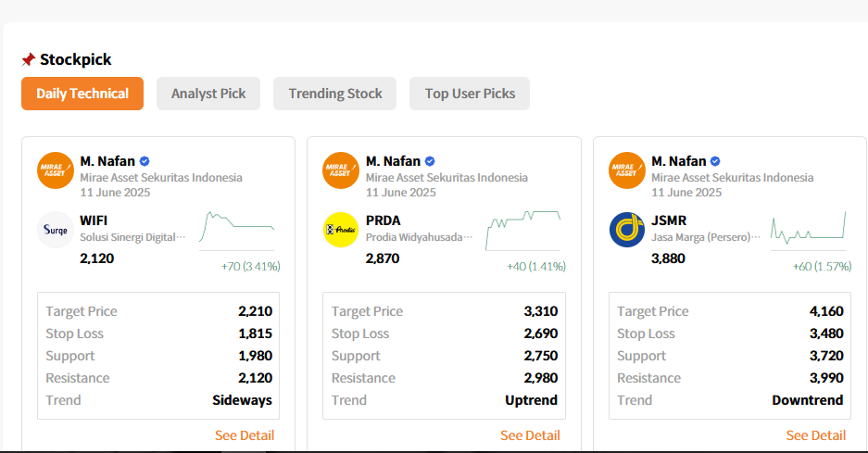Click the PRDA price sparkline chart
This screenshot has width=868, height=453.
coord(523,231)
